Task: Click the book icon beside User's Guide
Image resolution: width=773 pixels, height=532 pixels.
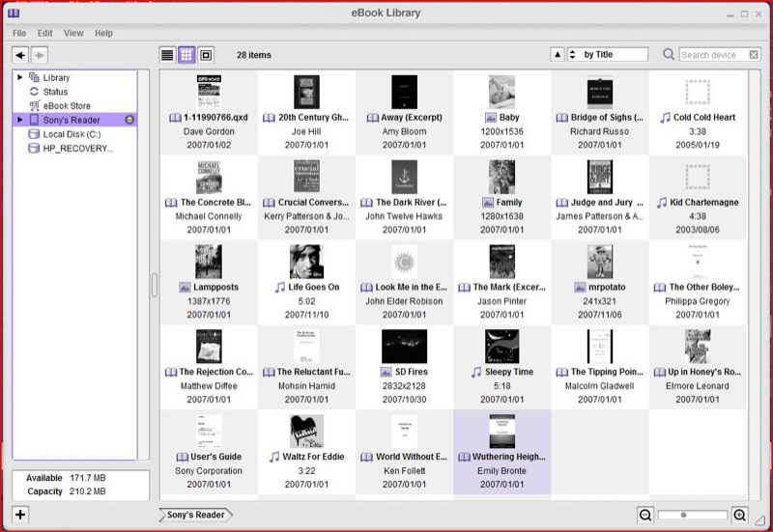Action: point(182,457)
